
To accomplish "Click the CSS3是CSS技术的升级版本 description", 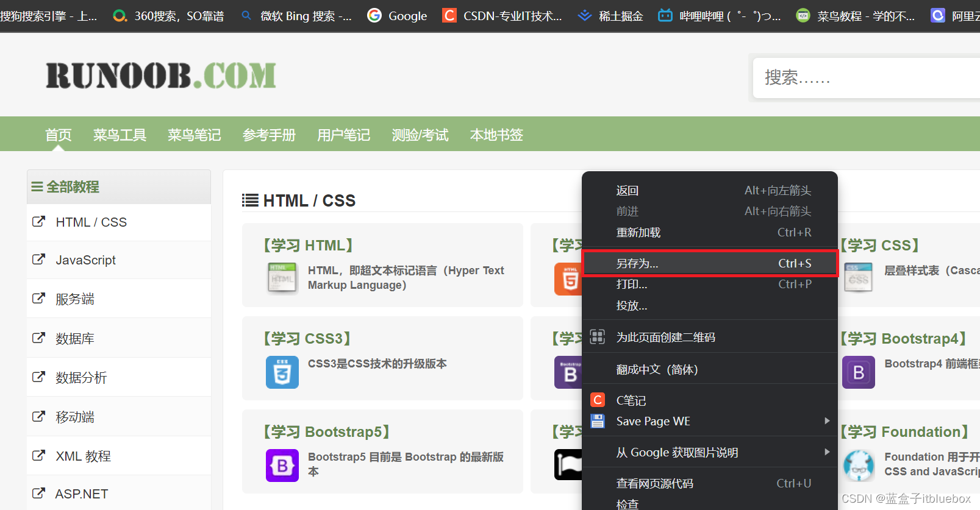I will (377, 363).
